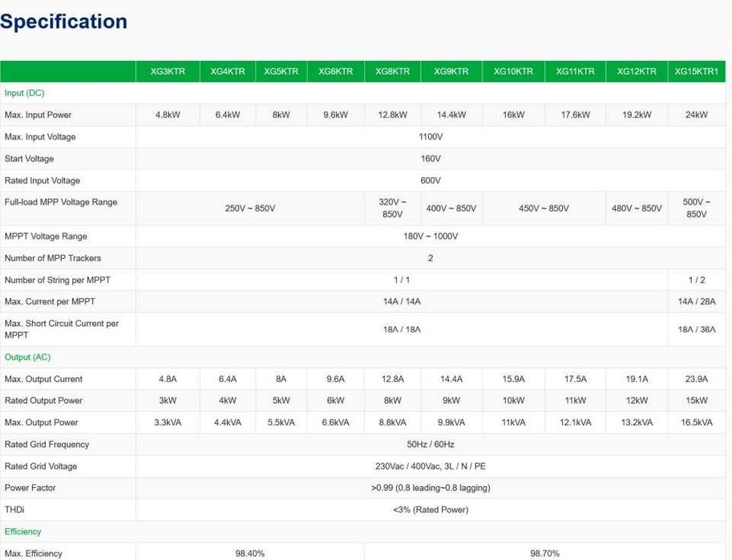Click the Efficiency section label
The width and height of the screenshot is (732, 560).
pos(23,531)
